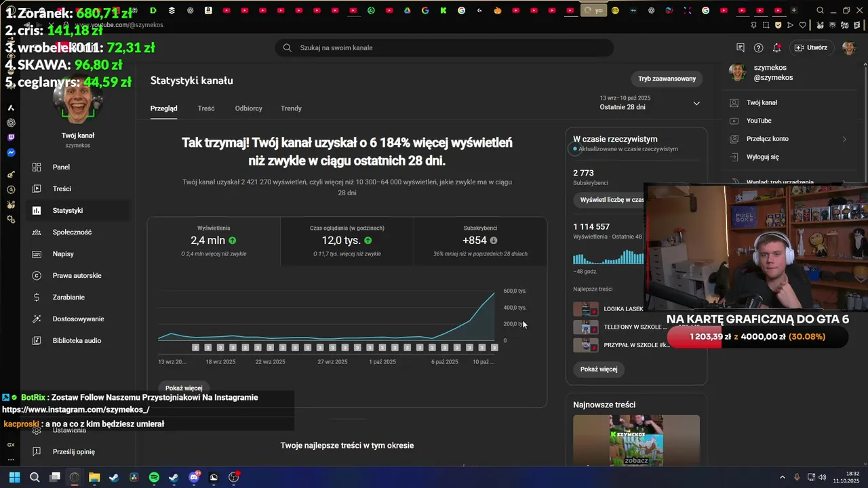Click the 48-hour realtime views bar chart

click(x=608, y=257)
